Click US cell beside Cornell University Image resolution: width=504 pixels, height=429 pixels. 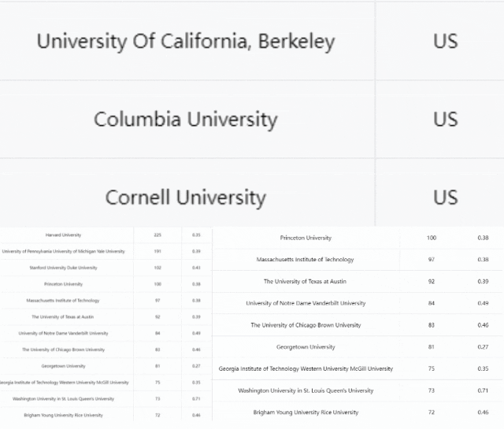(x=445, y=198)
